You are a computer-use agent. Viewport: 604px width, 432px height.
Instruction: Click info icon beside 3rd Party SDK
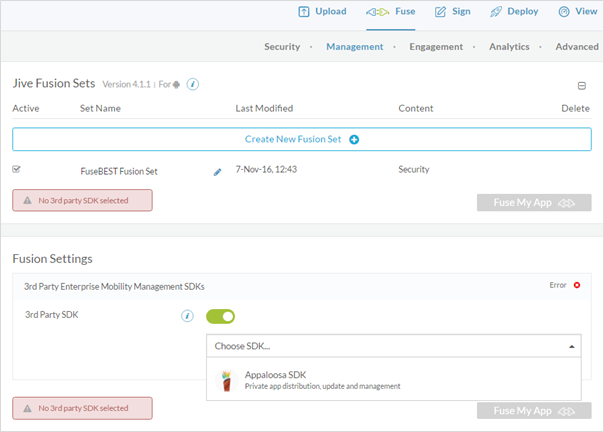(187, 316)
